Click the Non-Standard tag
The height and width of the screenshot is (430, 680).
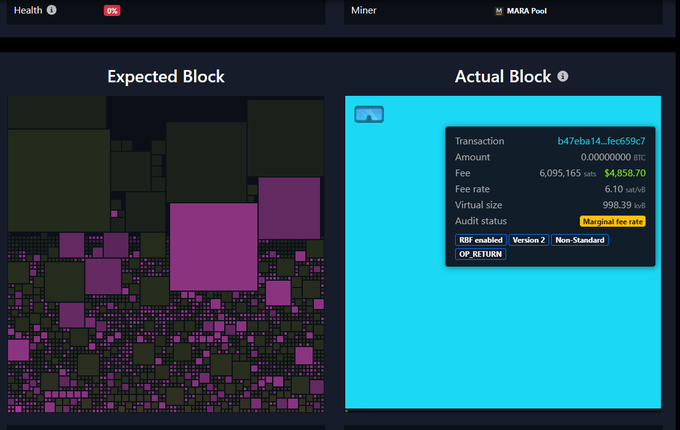point(580,240)
